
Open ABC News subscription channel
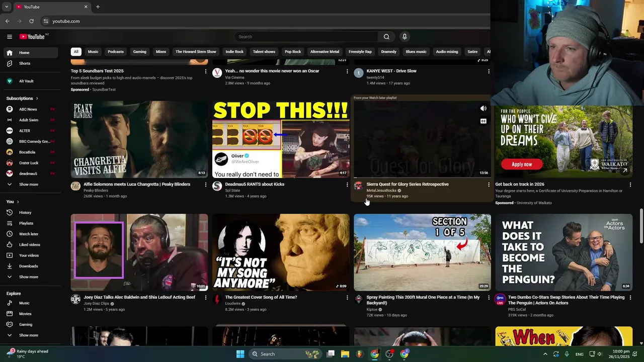pos(30,109)
